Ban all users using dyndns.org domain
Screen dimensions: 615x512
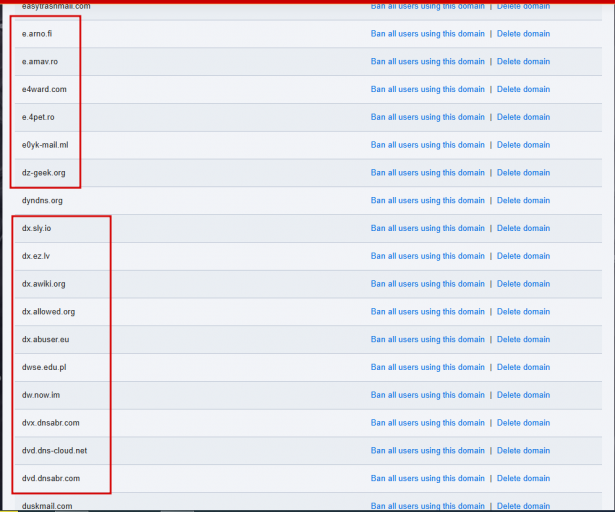click(x=428, y=201)
